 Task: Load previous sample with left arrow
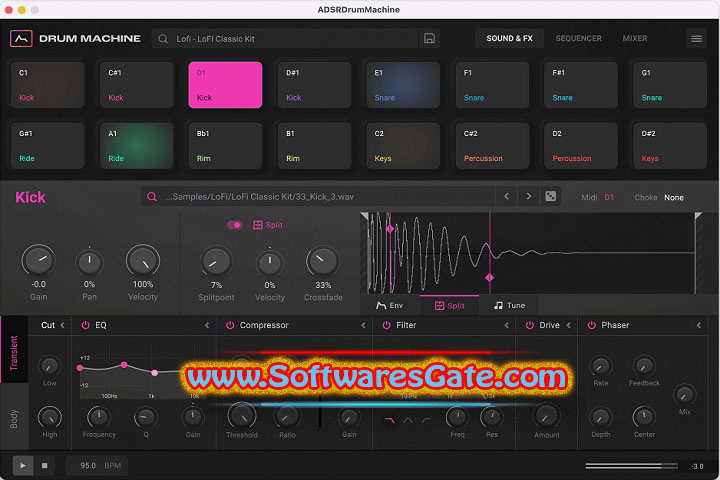point(506,197)
